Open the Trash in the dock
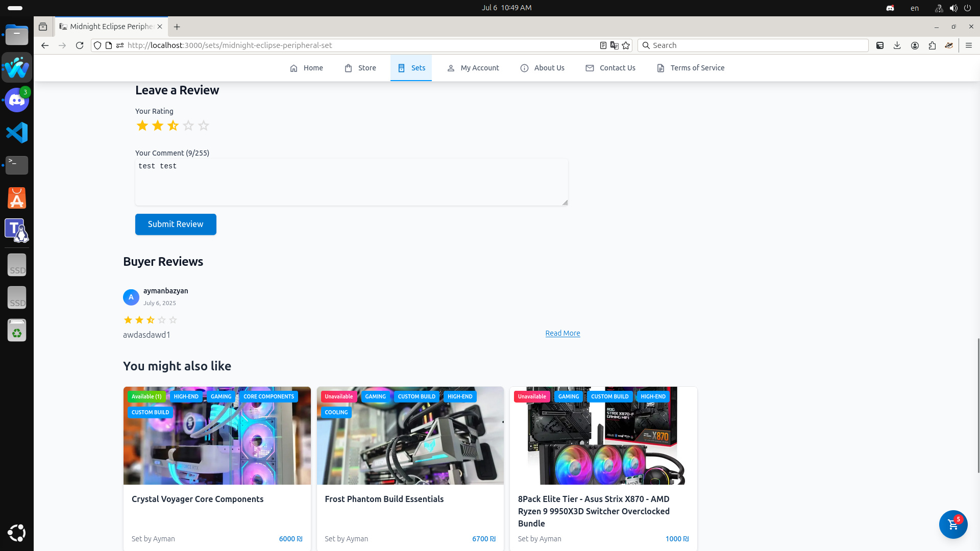The height and width of the screenshot is (551, 980). 17,330
